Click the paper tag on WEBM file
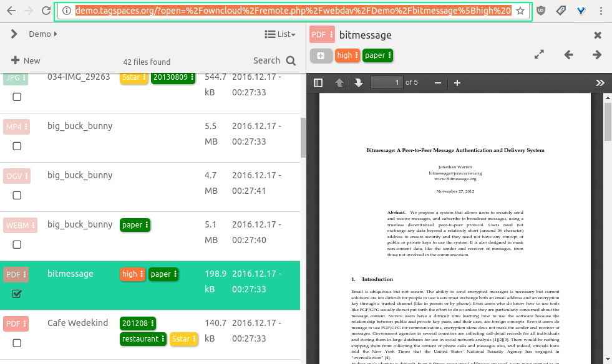Screen dimensions: 612x364 135,225
